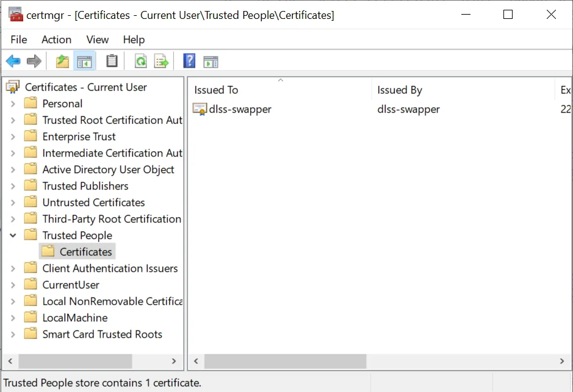This screenshot has height=392, width=573.
Task: Select Active Directory User Object folder
Action: [x=99, y=169]
